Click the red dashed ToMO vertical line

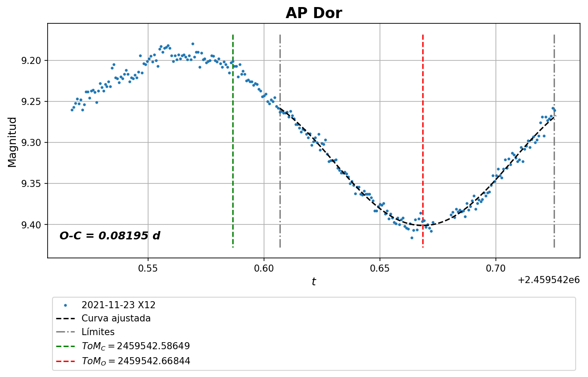click(x=423, y=141)
